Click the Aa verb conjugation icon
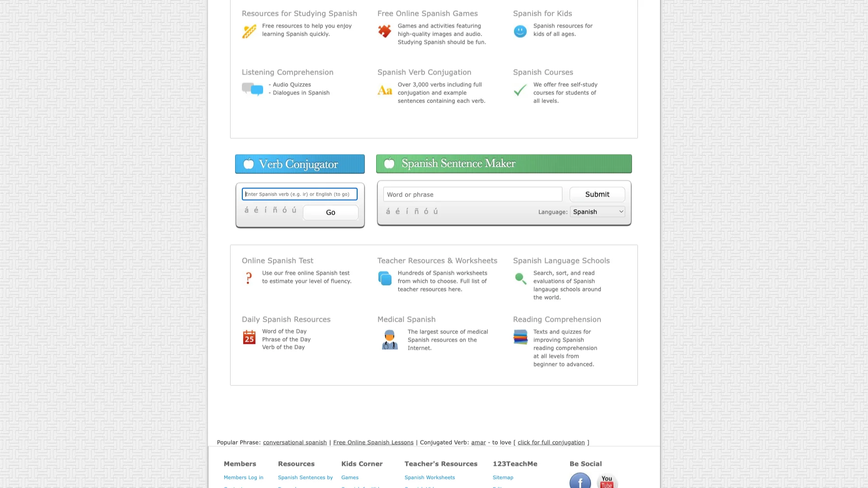The width and height of the screenshot is (868, 488). coord(385,90)
